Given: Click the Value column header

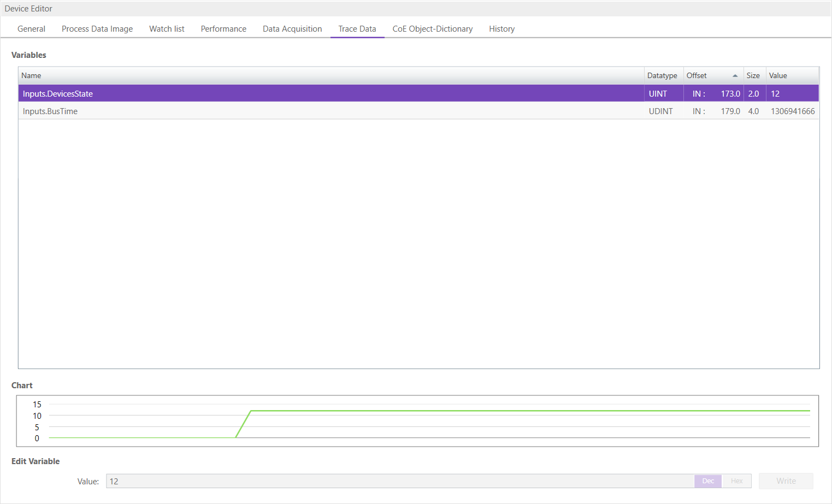Looking at the screenshot, I should pos(778,75).
